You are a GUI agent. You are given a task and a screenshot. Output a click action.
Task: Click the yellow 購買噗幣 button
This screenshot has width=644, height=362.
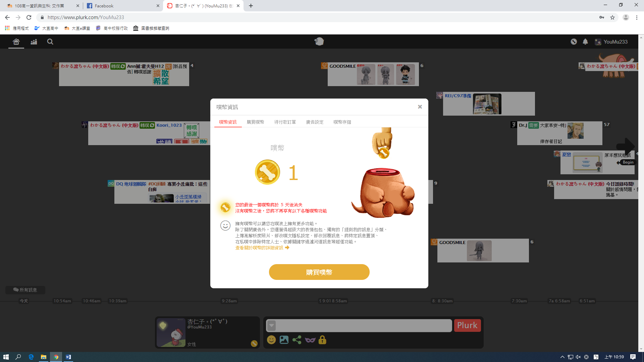tap(319, 272)
